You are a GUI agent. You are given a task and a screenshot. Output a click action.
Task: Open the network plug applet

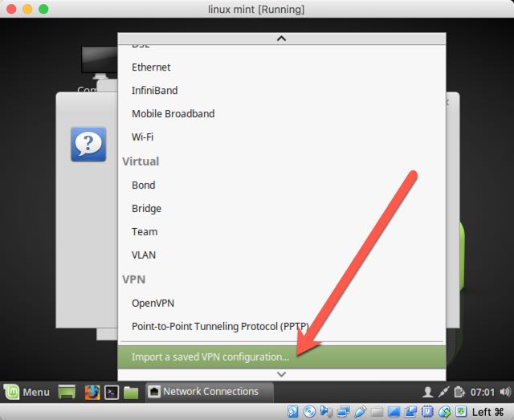point(443,392)
